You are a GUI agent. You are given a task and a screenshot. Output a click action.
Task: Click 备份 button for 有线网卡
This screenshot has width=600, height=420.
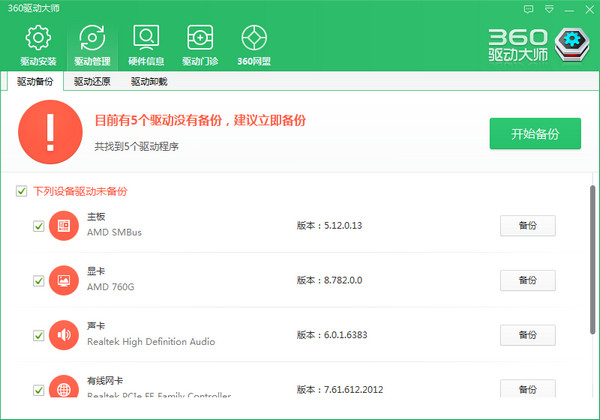point(528,389)
